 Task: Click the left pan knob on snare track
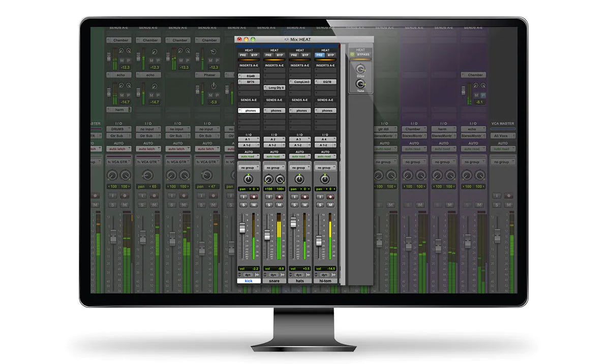(x=269, y=179)
